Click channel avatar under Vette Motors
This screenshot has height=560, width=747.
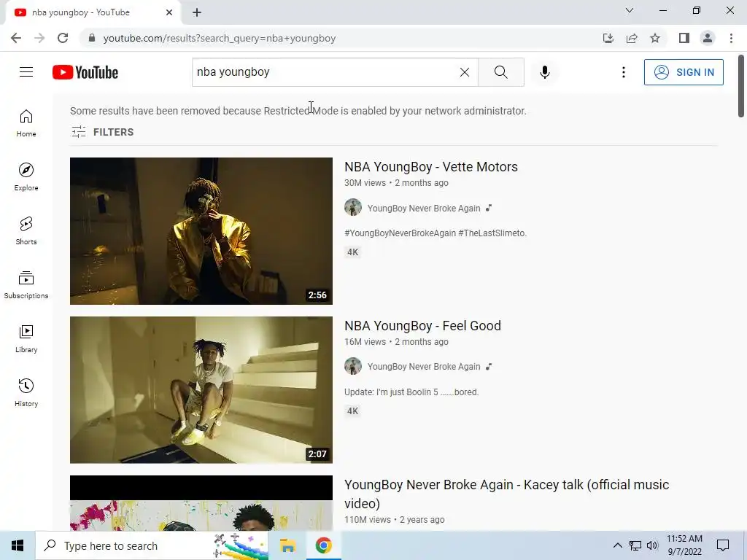[x=353, y=208]
